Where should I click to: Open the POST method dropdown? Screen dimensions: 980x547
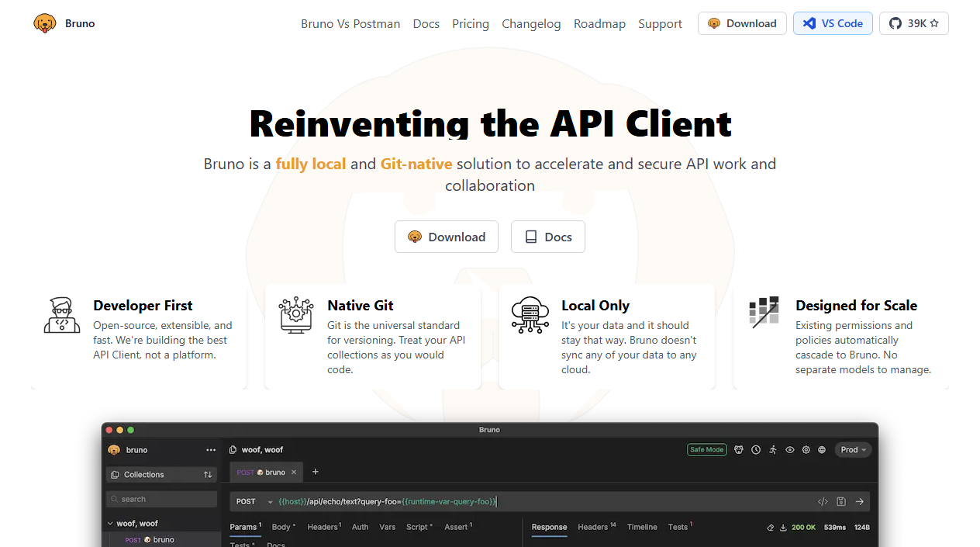254,502
